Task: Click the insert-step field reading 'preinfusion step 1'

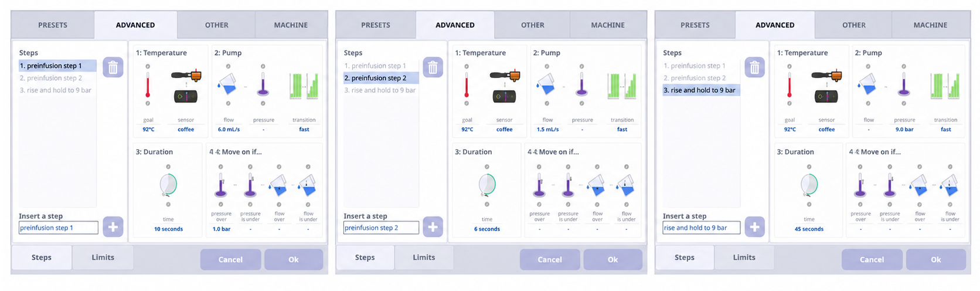Action: coord(58,228)
